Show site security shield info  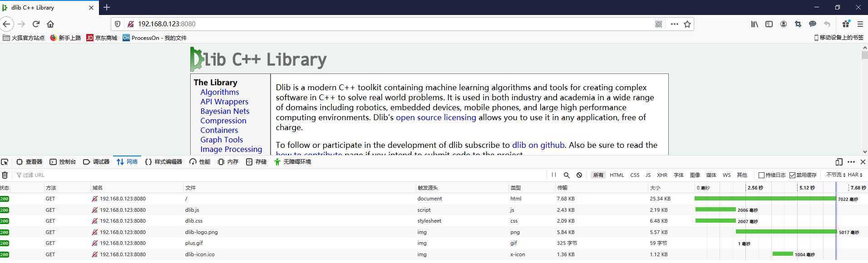(x=117, y=24)
